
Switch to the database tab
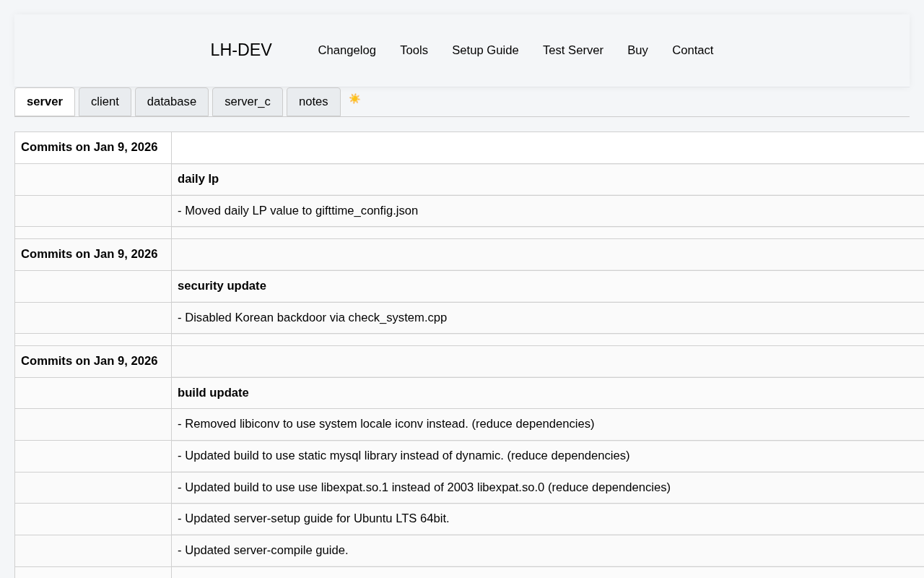172,102
